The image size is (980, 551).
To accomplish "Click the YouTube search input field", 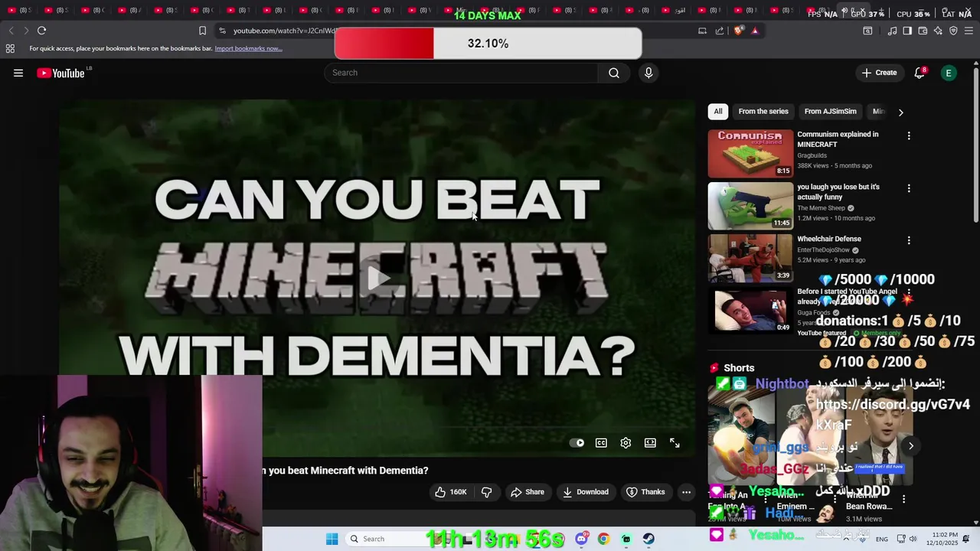I will [x=462, y=73].
